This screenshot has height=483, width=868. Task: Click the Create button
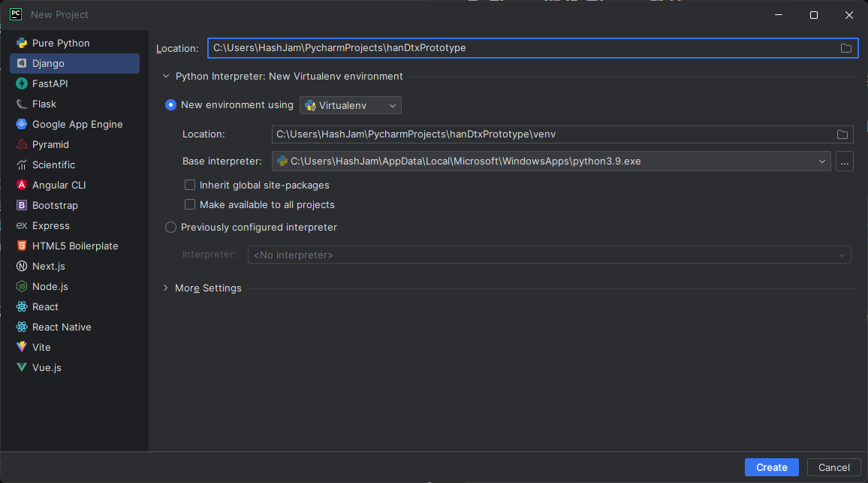772,467
